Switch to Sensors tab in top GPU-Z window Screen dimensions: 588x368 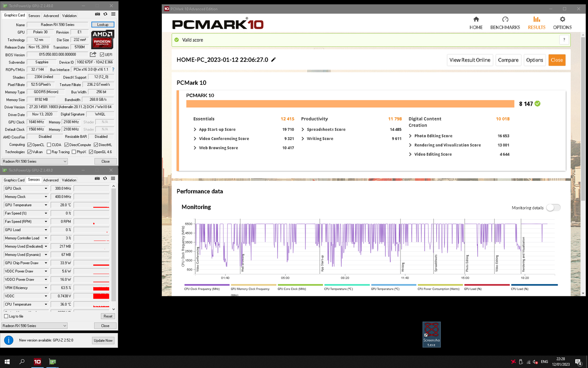[34, 16]
